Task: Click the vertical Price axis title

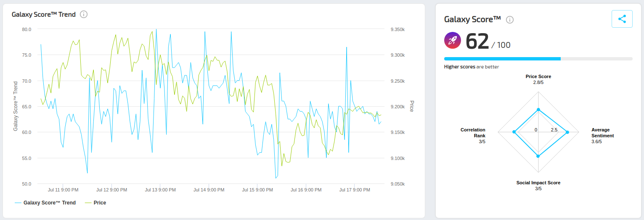Action: click(412, 106)
